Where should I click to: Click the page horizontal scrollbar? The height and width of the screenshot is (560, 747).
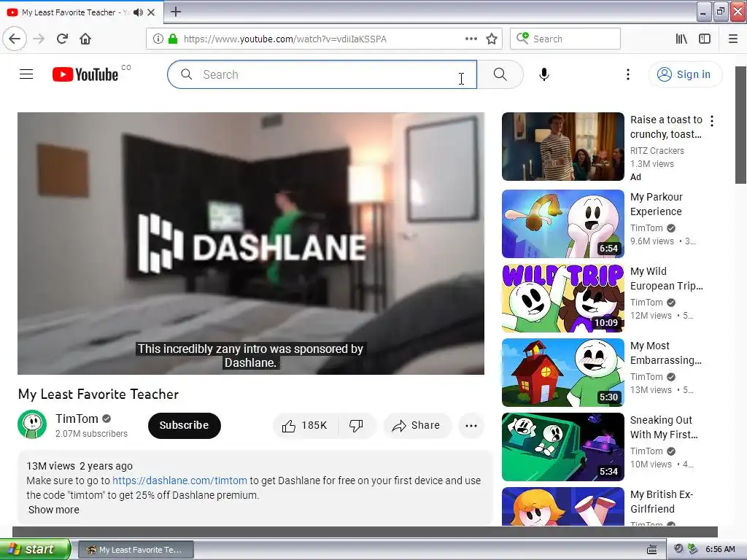click(x=365, y=532)
